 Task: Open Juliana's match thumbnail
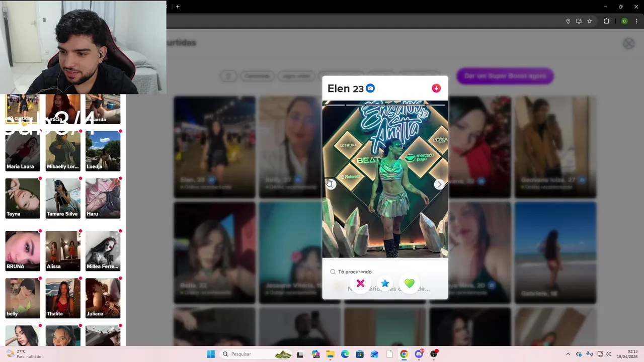(103, 298)
